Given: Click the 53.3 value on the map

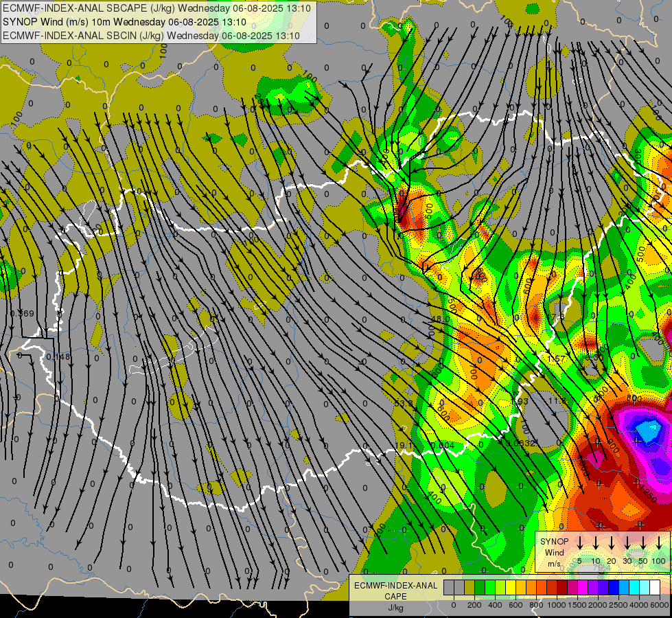Looking at the screenshot, I should pos(404,403).
